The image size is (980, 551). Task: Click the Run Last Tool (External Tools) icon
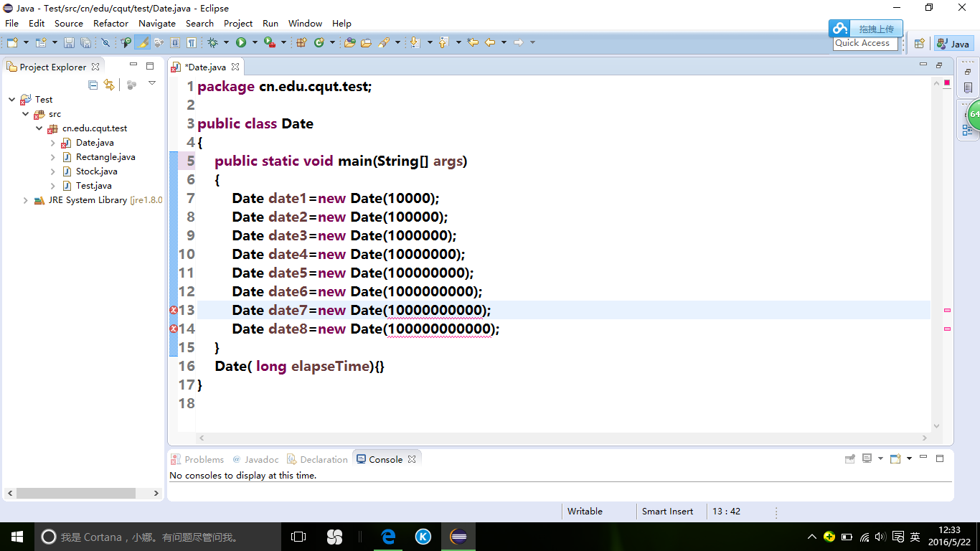pos(270,42)
